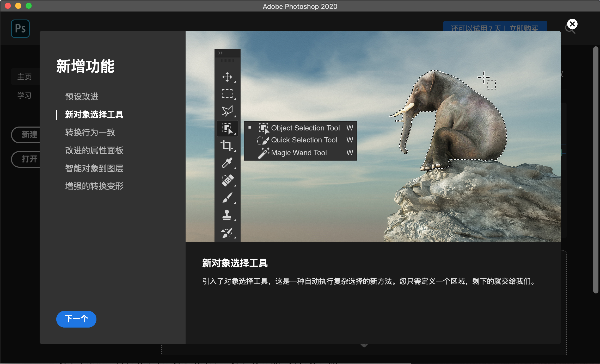Click the 打开 button behind the dialog
Screen dimensions: 600x364
click(x=26, y=159)
